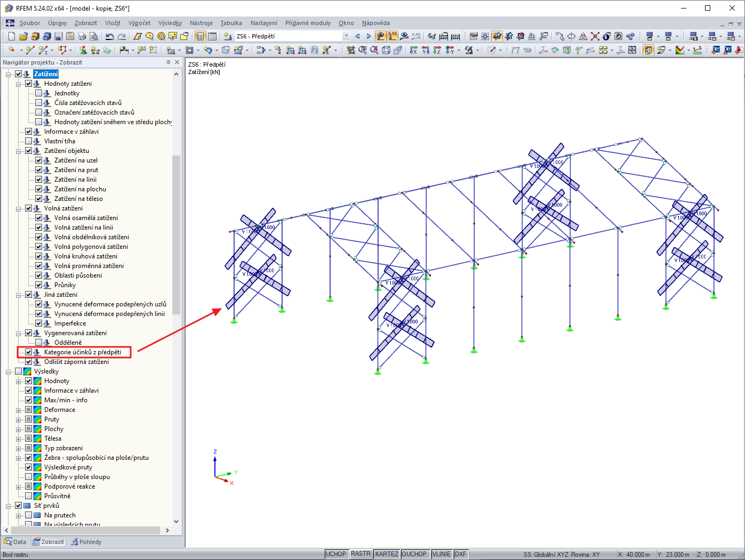Click the dimension line tool icon
This screenshot has height=560, width=745.
point(123,50)
